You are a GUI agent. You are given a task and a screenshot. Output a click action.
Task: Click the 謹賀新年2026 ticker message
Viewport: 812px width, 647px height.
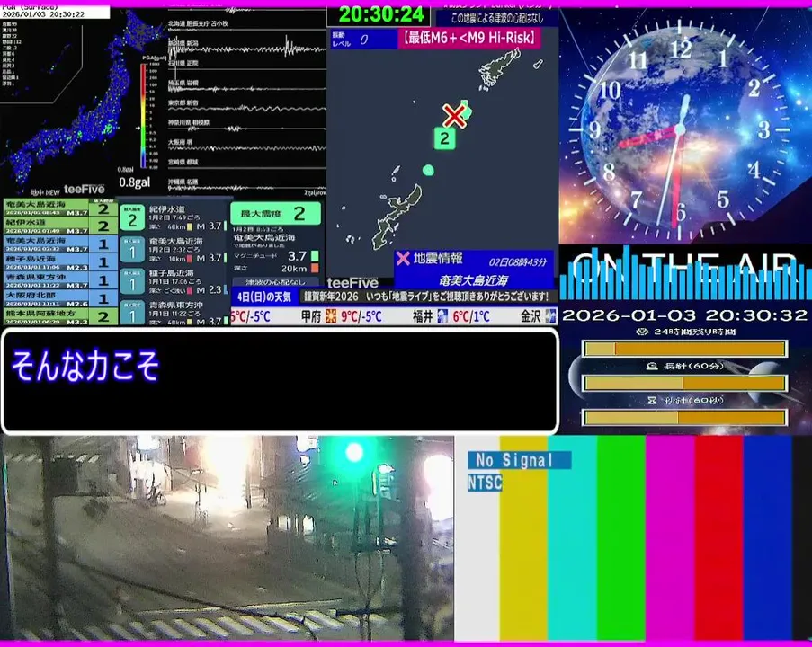click(425, 297)
